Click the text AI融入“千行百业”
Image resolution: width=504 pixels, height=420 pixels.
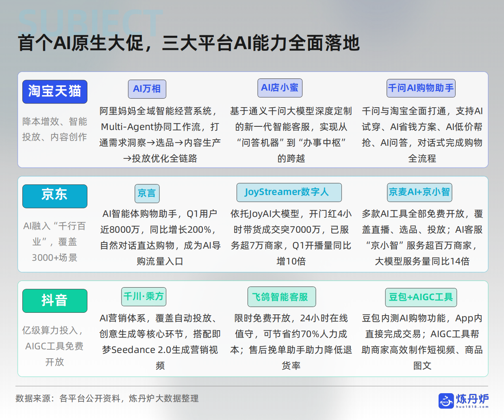pyautogui.click(x=54, y=234)
